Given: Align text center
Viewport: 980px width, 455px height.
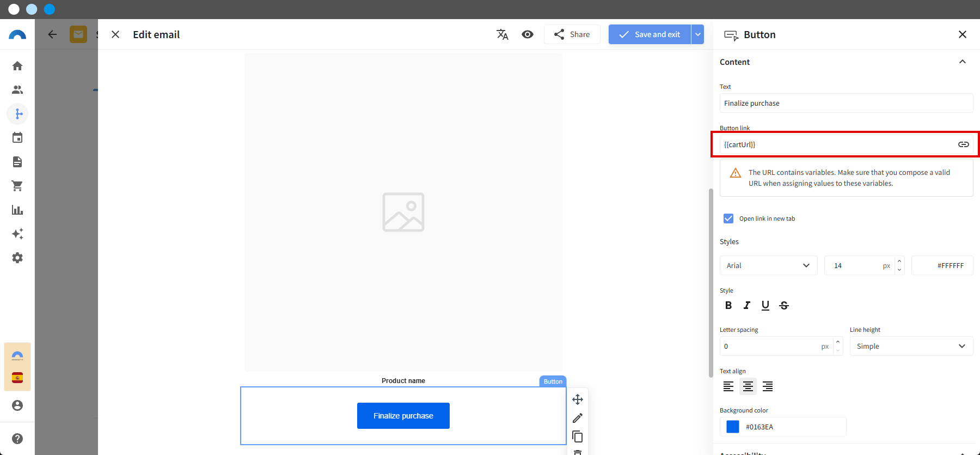Looking at the screenshot, I should [748, 386].
